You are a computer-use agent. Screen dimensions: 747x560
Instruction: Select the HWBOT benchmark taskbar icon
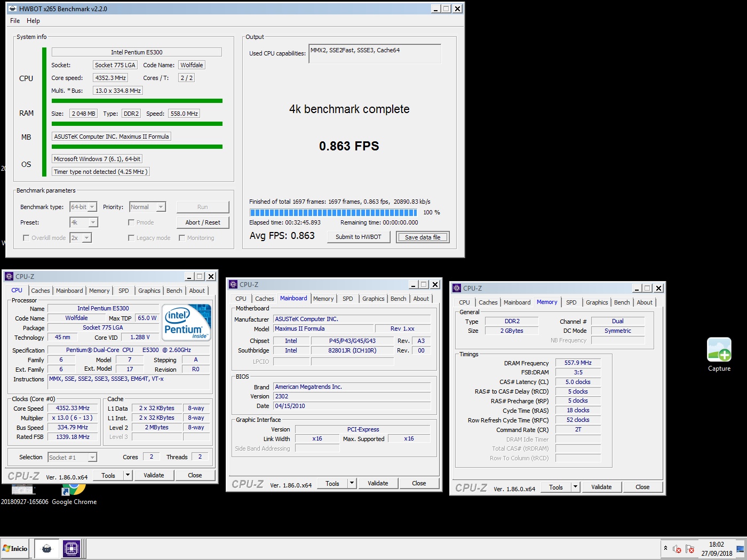47,548
